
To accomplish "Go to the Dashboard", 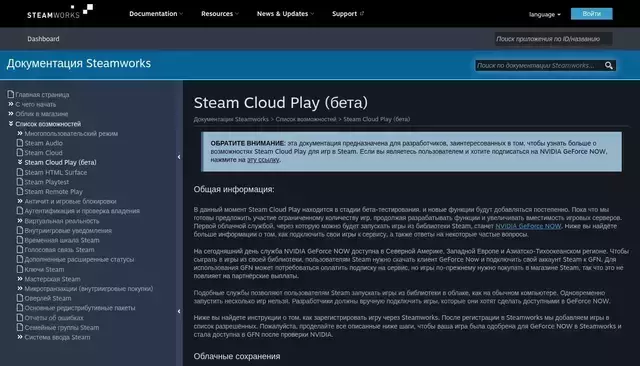I will pos(43,39).
